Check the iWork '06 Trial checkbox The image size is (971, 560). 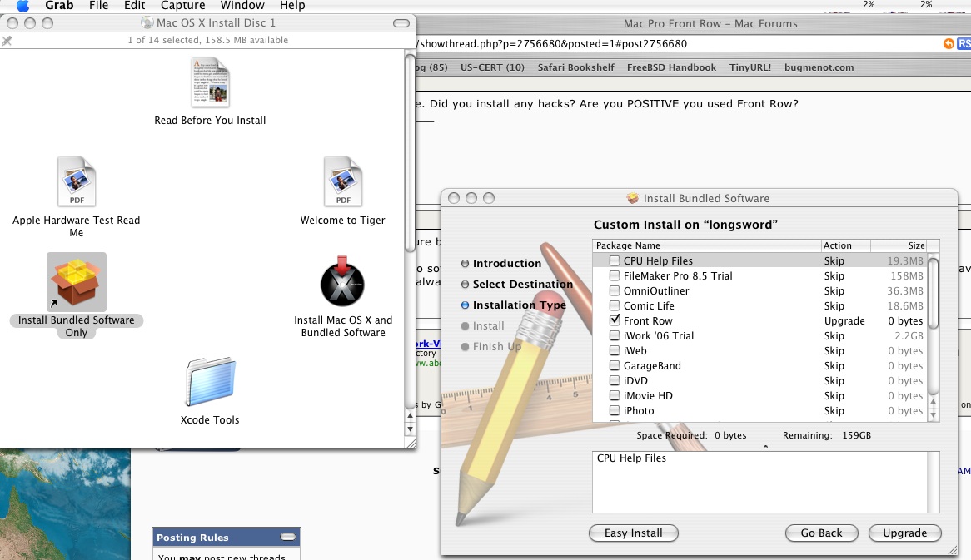[x=615, y=335]
